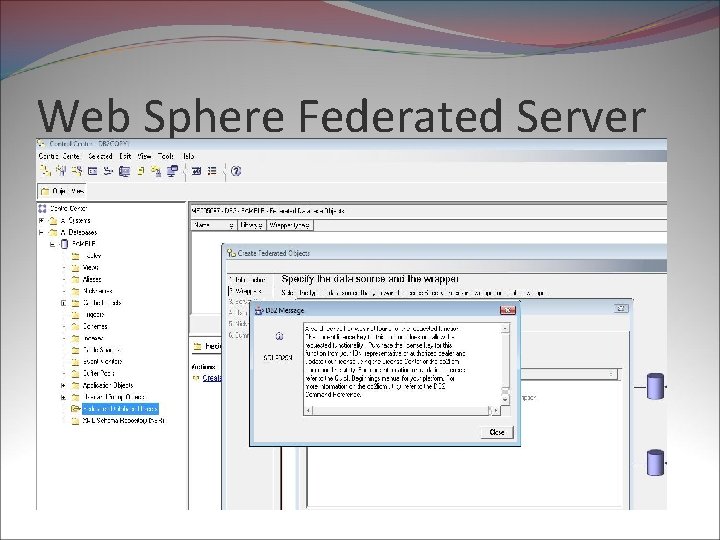This screenshot has width=720, height=540.
Task: Sort by the Wrapper type column header
Action: point(290,225)
